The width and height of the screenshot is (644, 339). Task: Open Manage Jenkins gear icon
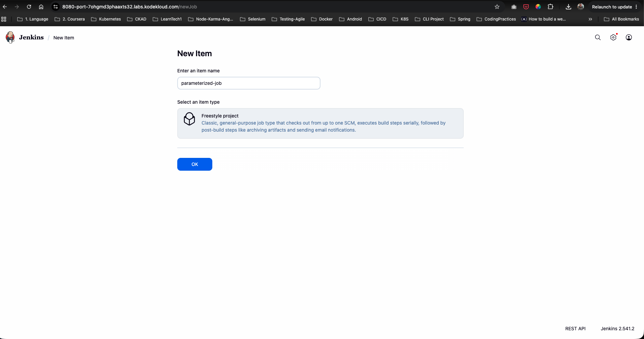coord(613,37)
